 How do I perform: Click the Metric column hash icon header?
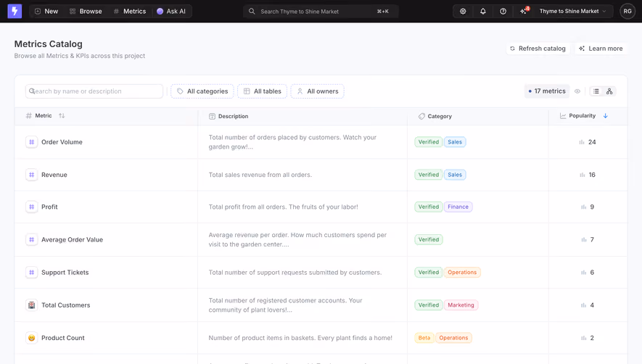click(x=29, y=116)
